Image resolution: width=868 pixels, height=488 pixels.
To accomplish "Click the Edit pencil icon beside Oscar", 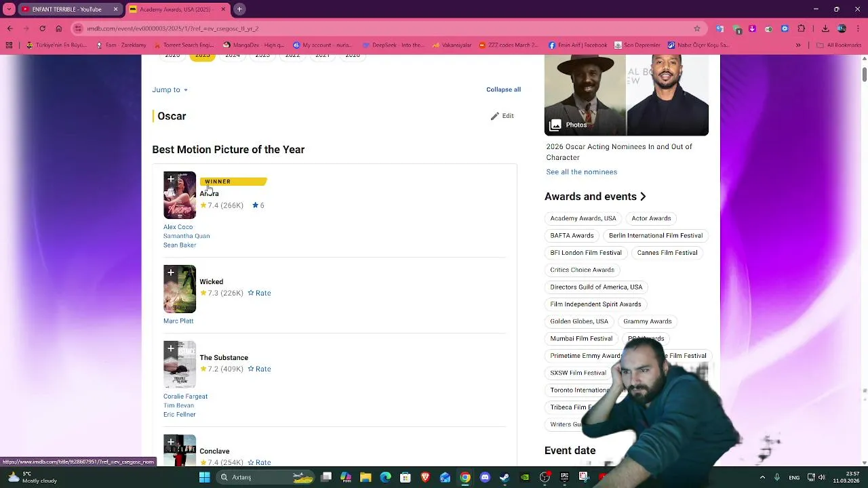I will pos(502,116).
